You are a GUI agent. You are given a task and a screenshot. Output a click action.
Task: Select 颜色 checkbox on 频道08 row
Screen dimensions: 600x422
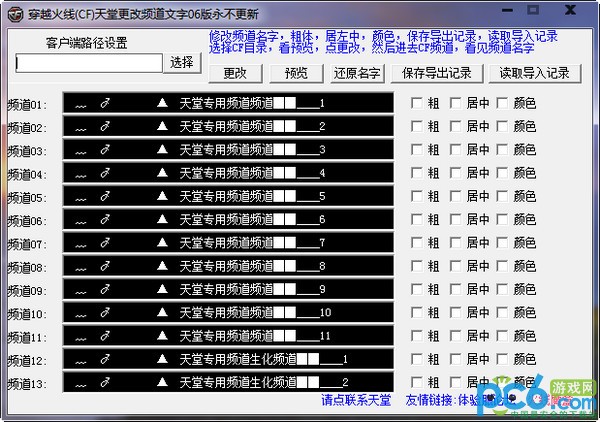502,266
